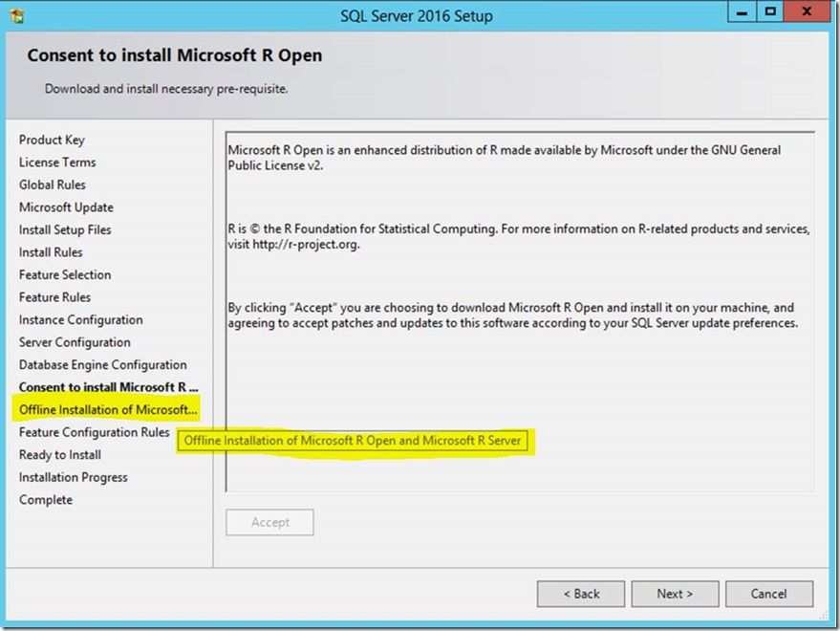Close the SQL Server 2016 Setup window

point(807,11)
